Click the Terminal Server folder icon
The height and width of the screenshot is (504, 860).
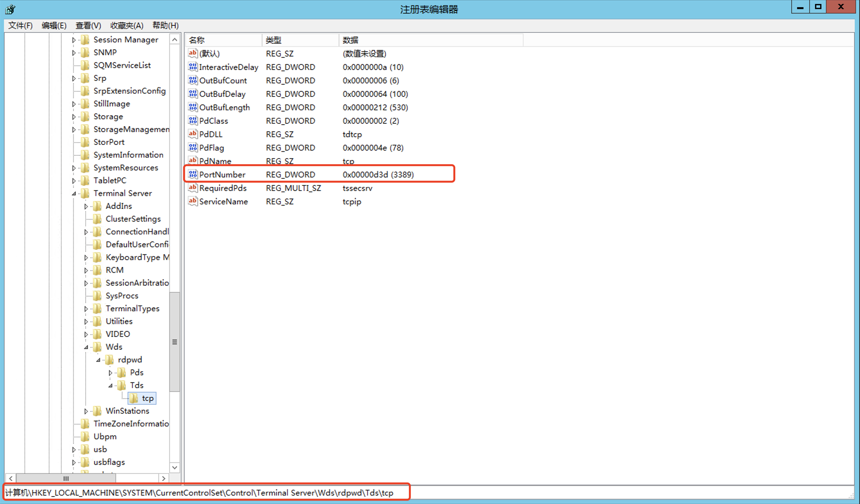pos(85,193)
